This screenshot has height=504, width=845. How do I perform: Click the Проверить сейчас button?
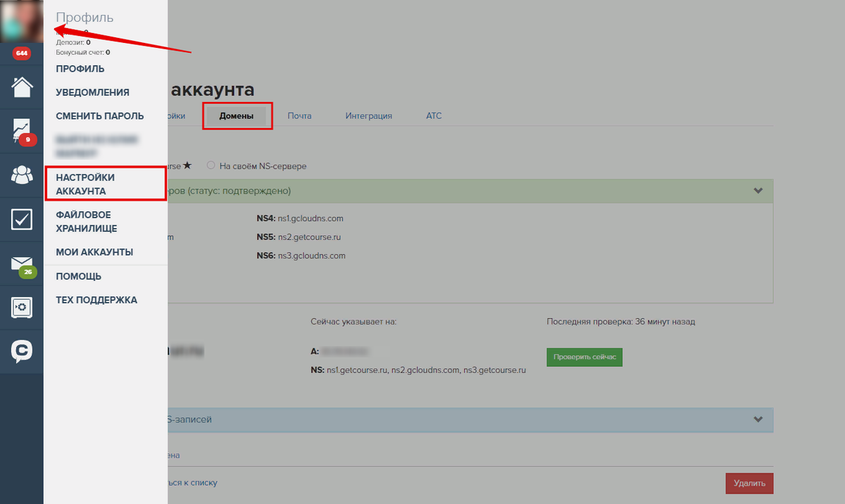[x=584, y=357]
